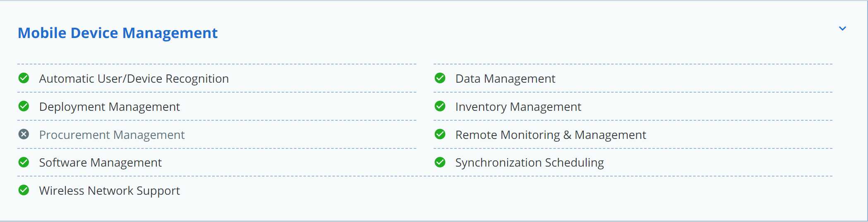868x222 pixels.
Task: Select the Wireless Network Support label
Action: (x=110, y=191)
